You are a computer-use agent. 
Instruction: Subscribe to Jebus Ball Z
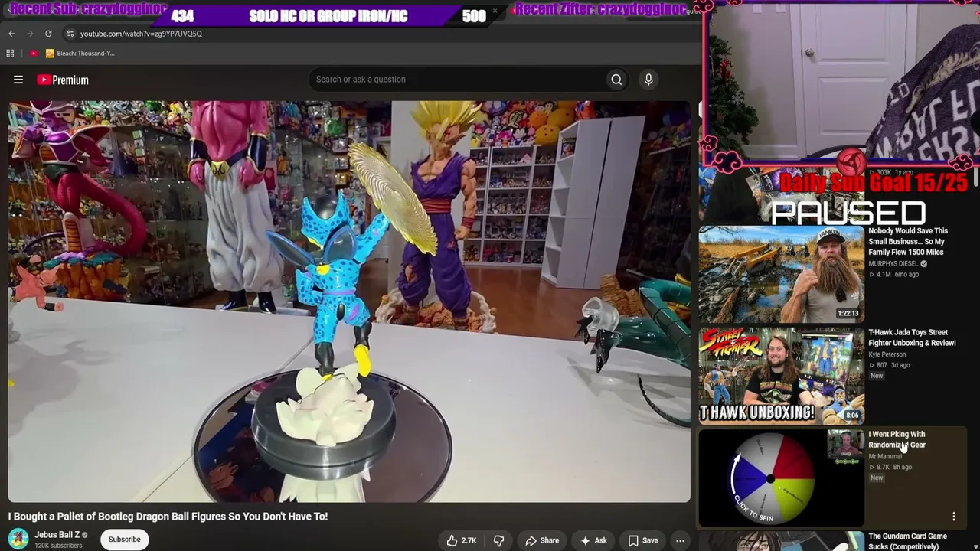[x=124, y=540]
